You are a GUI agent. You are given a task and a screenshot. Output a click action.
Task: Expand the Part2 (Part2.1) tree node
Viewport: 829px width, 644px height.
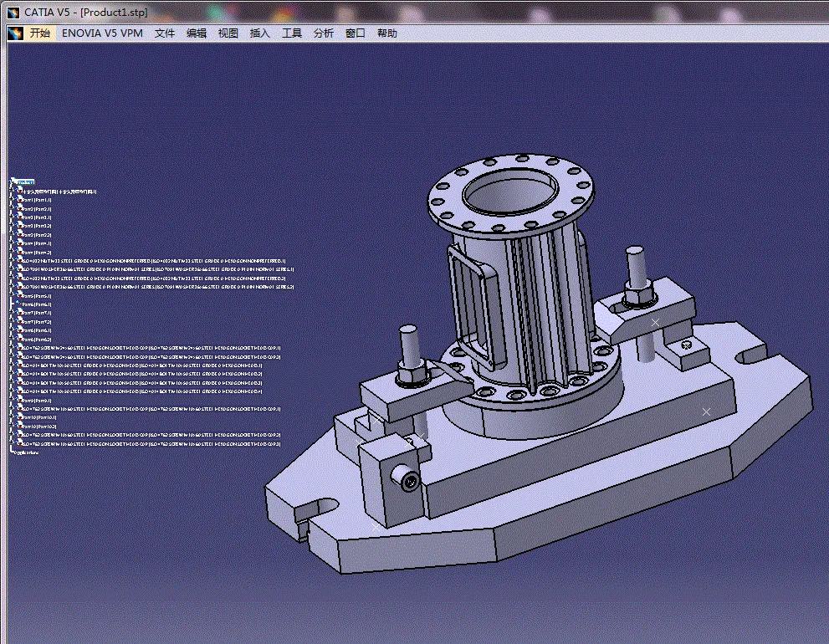pos(11,207)
